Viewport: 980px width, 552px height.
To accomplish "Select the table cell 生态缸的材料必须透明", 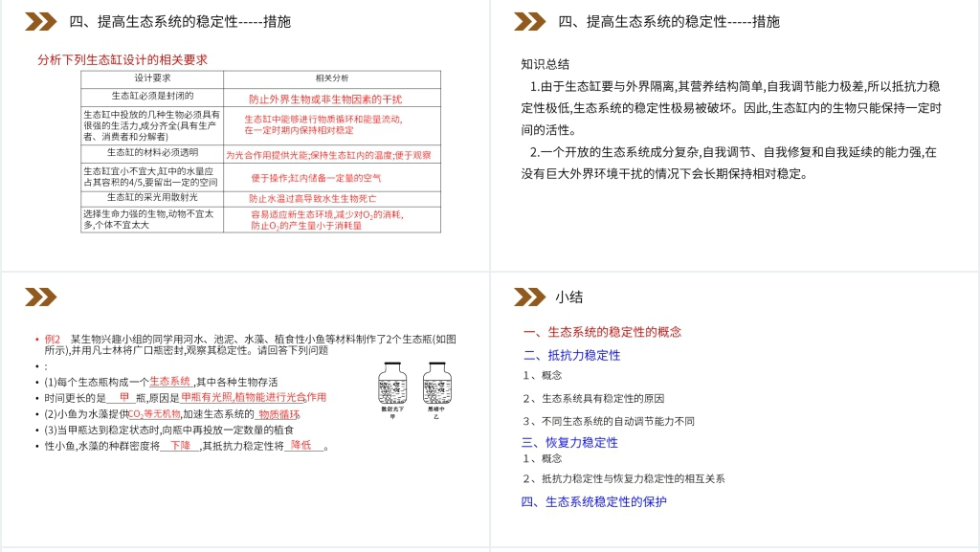I will 153,152.
